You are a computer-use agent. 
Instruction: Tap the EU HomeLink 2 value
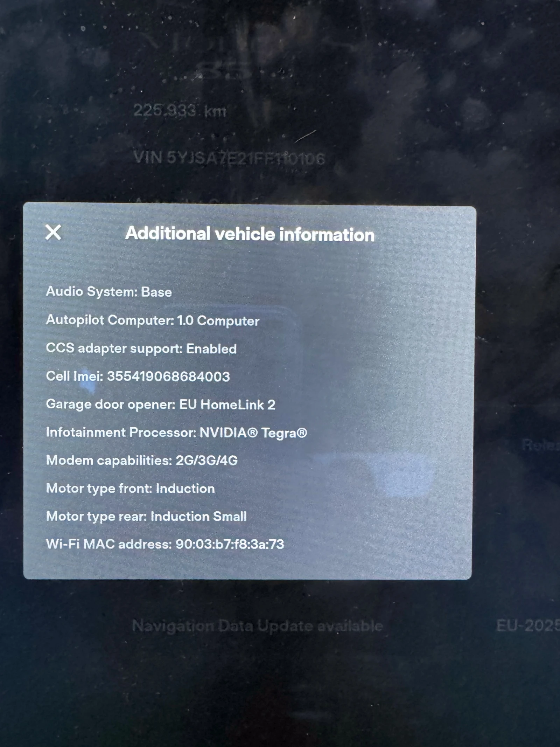pos(227,405)
